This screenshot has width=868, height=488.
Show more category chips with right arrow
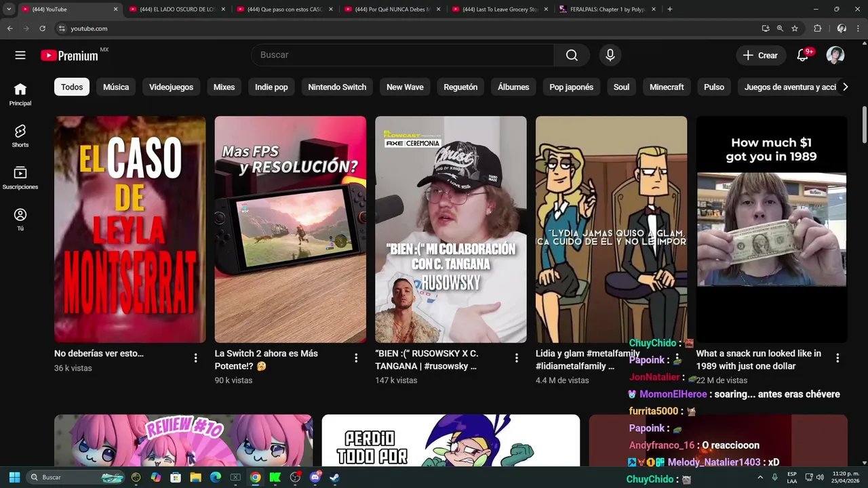click(x=845, y=87)
